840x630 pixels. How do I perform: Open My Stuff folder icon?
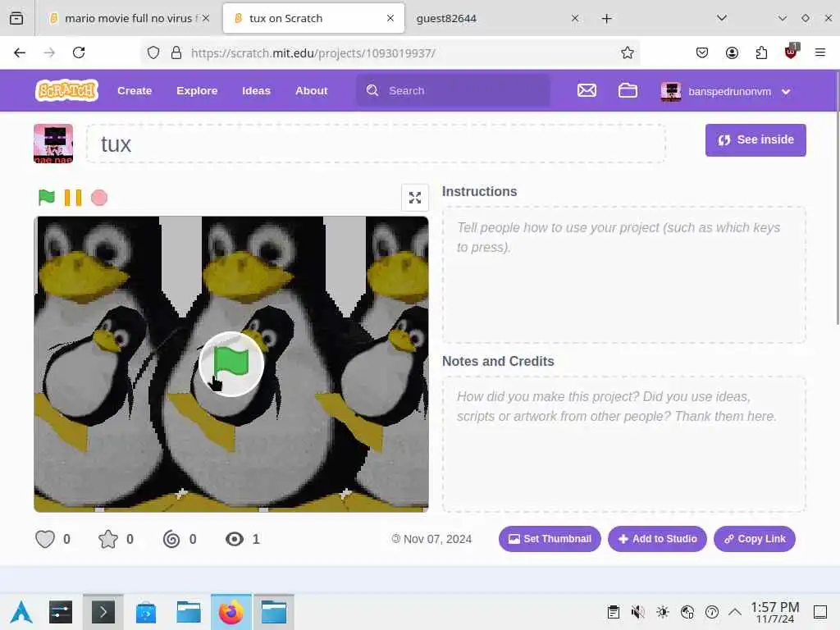coord(628,90)
